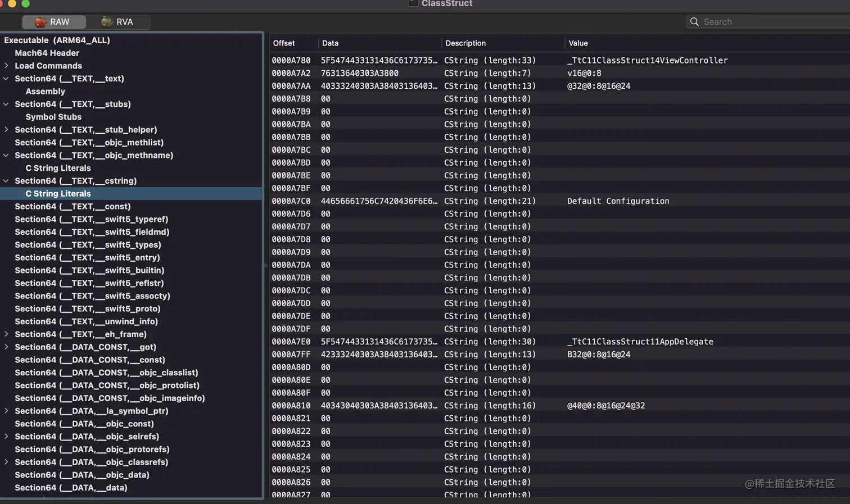Open Section64 (__TEXT,__const)
850x504 pixels.
click(73, 207)
